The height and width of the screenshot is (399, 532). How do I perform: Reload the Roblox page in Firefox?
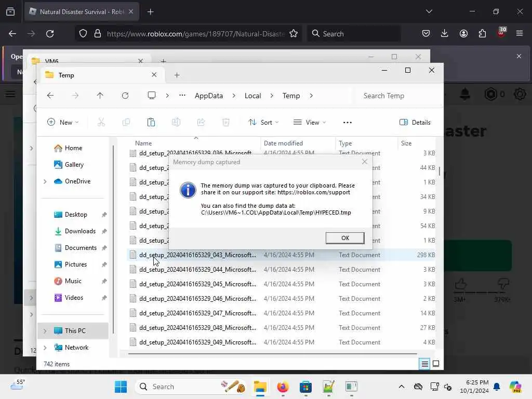coord(50,34)
